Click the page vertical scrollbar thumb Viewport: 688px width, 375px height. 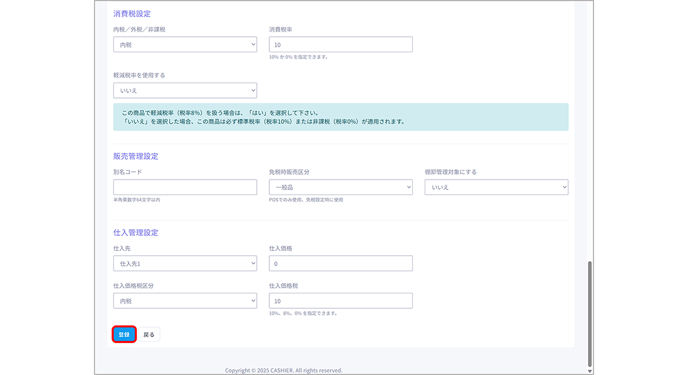point(590,314)
